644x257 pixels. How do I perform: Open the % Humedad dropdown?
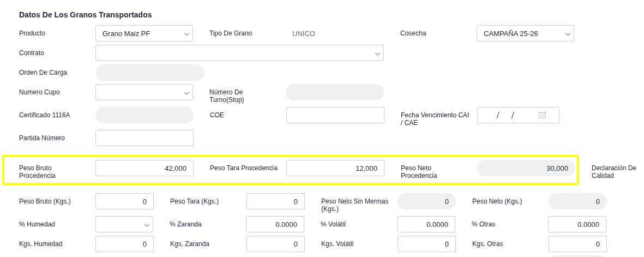click(x=124, y=224)
